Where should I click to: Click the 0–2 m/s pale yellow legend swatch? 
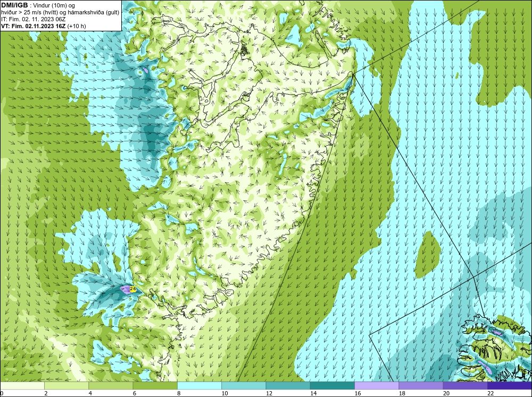[x=22, y=385]
